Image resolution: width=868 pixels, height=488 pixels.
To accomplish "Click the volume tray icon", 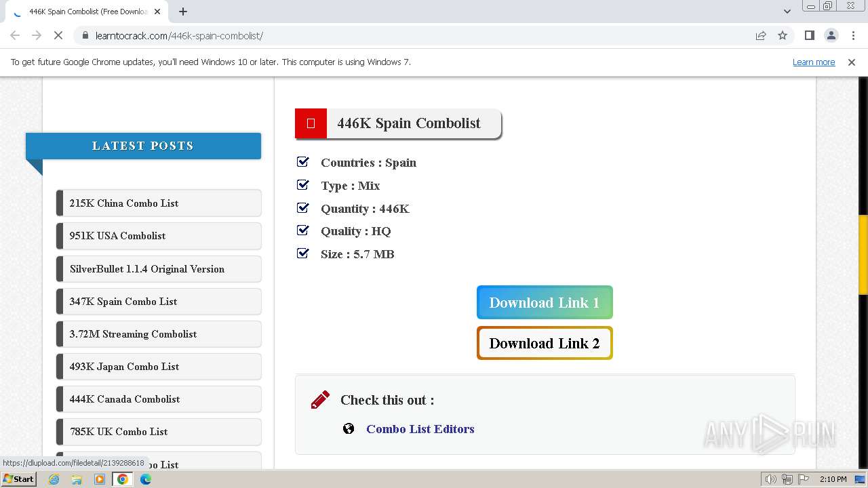I will [x=771, y=479].
